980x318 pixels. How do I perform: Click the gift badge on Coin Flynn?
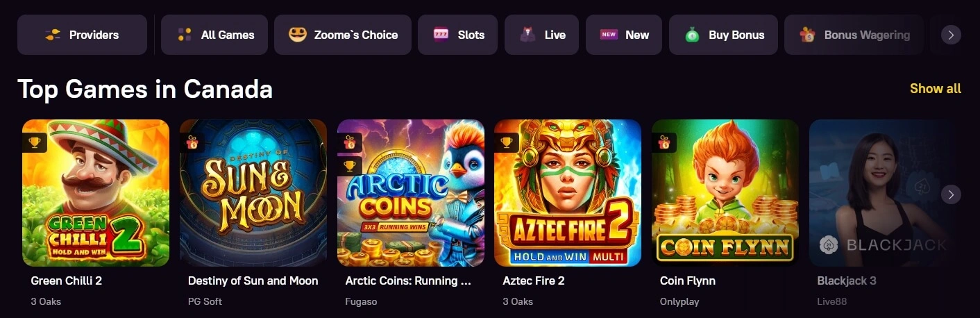click(664, 143)
